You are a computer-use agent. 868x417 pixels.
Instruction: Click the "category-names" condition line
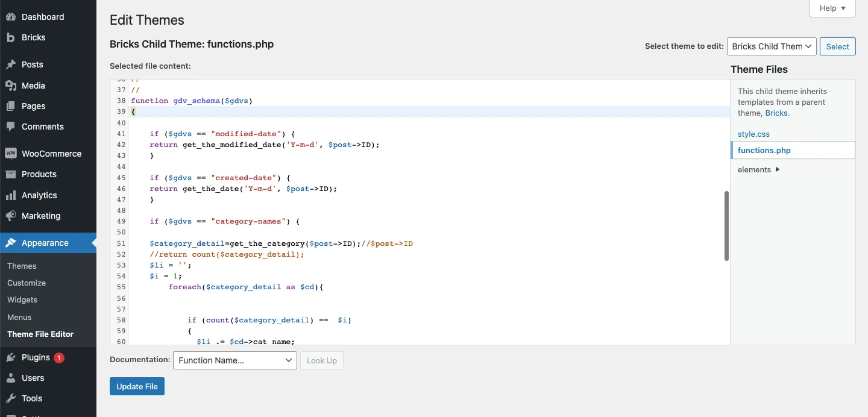(224, 221)
